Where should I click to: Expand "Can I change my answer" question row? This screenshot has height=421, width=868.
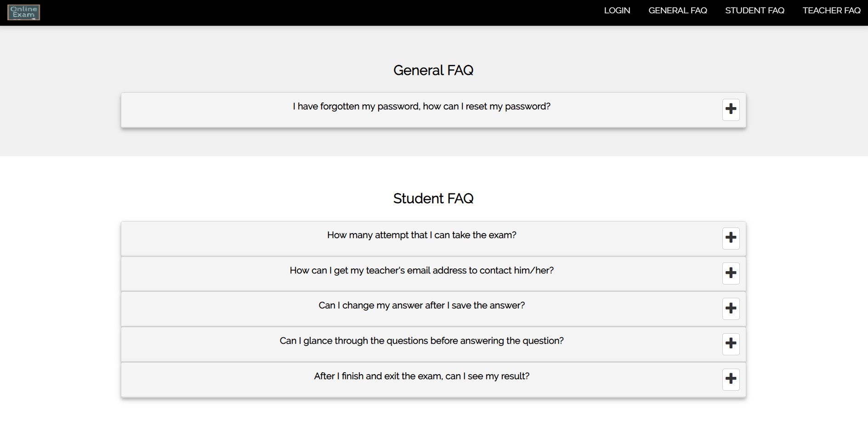pos(421,306)
